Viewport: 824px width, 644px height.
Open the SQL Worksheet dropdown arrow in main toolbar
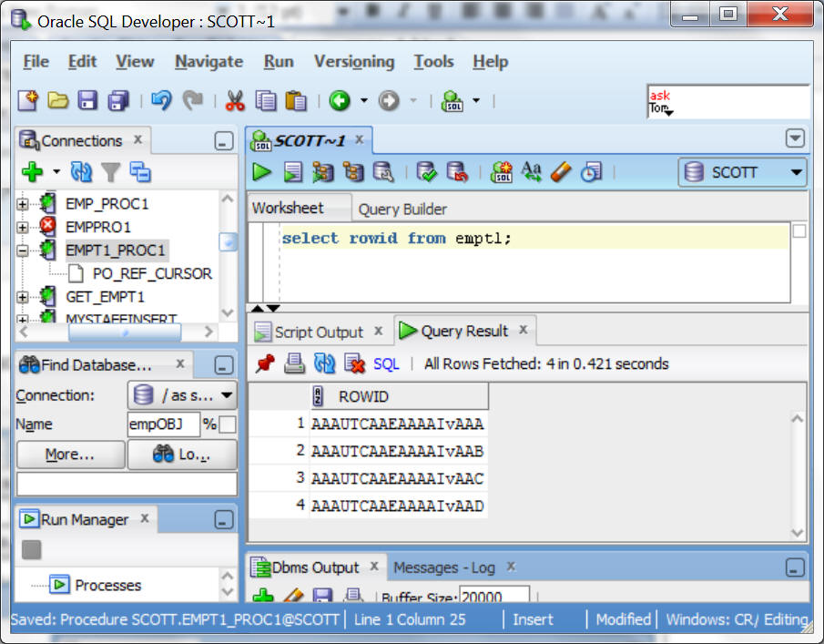[x=476, y=100]
